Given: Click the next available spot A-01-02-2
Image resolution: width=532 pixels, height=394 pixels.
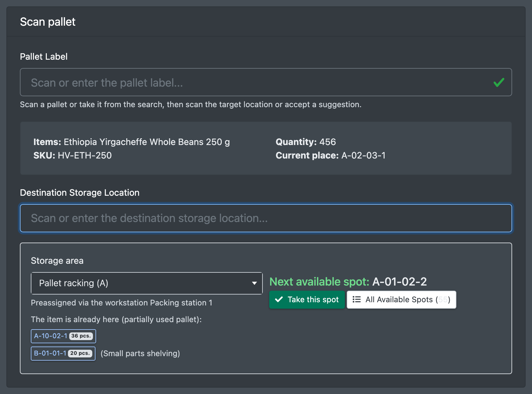Looking at the screenshot, I should (399, 282).
